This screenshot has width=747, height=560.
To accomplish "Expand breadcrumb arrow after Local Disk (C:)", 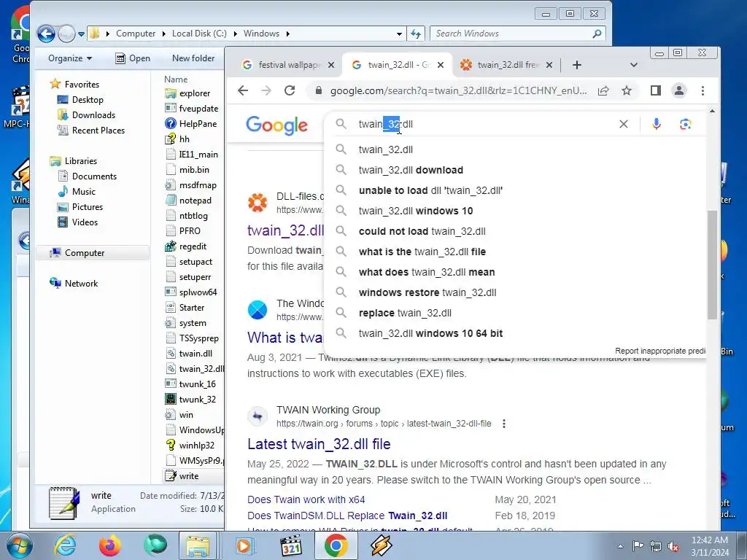I will pyautogui.click(x=236, y=34).
